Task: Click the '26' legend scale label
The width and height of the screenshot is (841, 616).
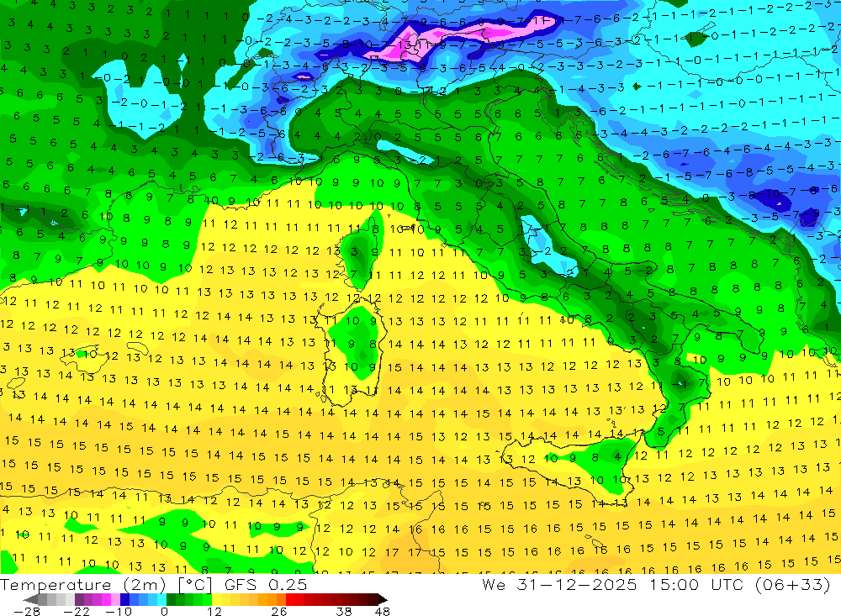Action: coord(279,612)
